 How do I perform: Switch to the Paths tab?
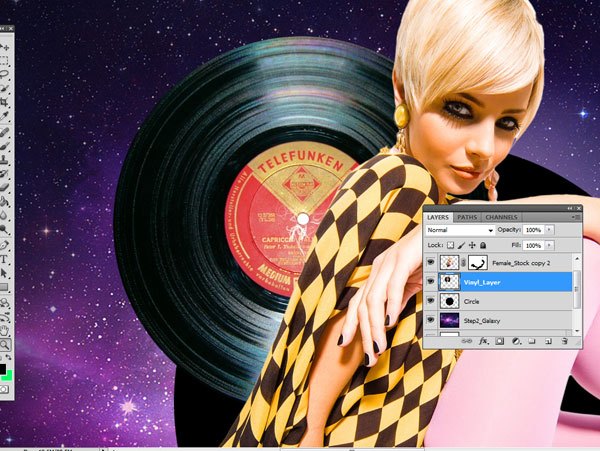(467, 217)
